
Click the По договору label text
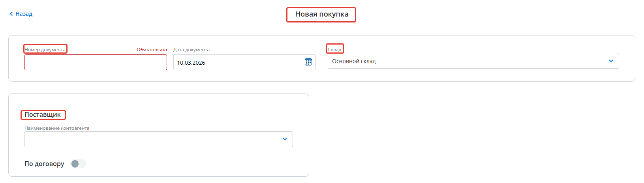tap(44, 164)
